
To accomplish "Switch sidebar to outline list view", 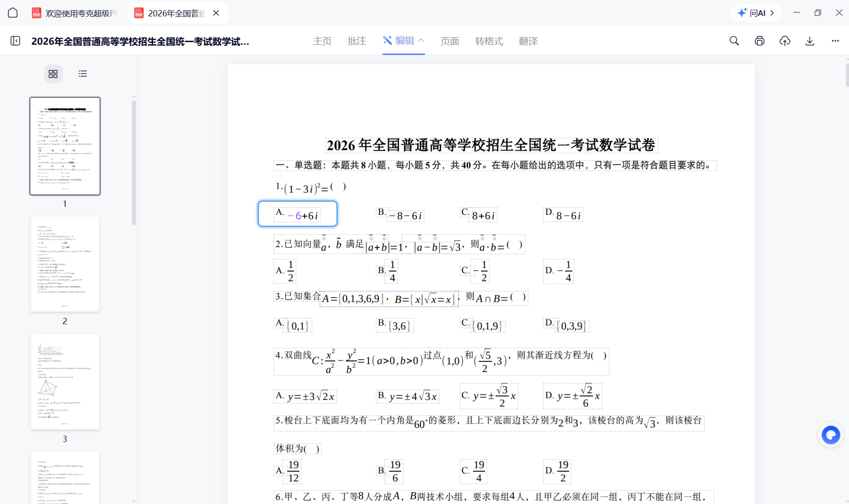I will point(83,74).
